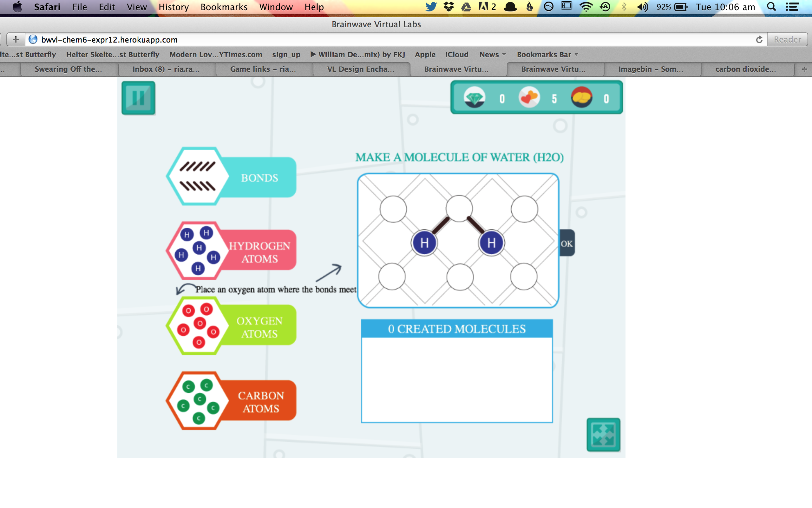
Task: Click the Adobe menu bar icon
Action: coord(487,7)
